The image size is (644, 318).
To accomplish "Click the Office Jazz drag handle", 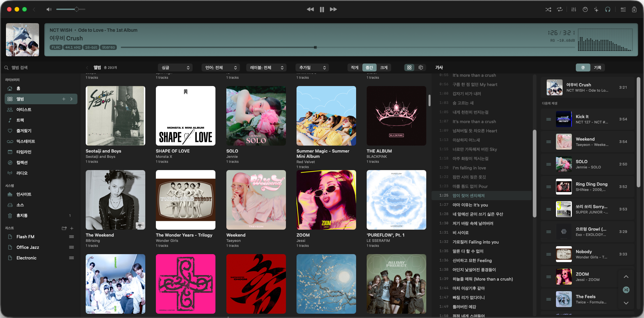I will [71, 247].
